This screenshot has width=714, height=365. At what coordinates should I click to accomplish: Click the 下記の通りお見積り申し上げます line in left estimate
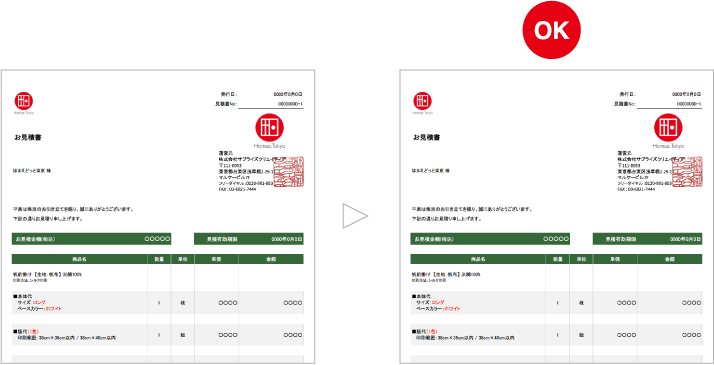(48, 219)
